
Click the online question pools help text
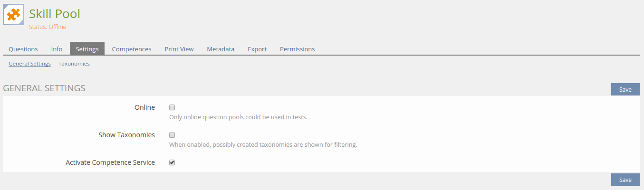coord(238,117)
